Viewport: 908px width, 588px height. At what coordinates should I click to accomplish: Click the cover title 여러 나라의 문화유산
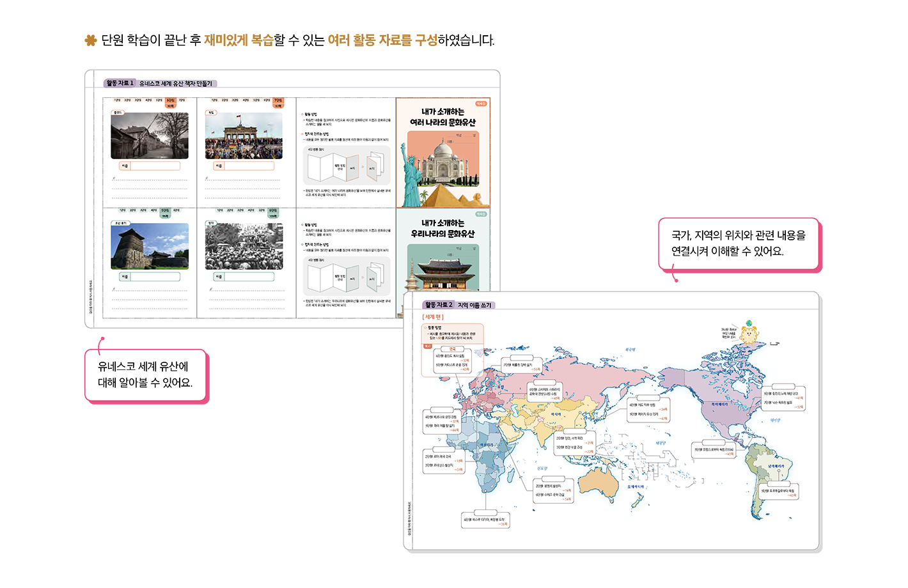pos(443,122)
